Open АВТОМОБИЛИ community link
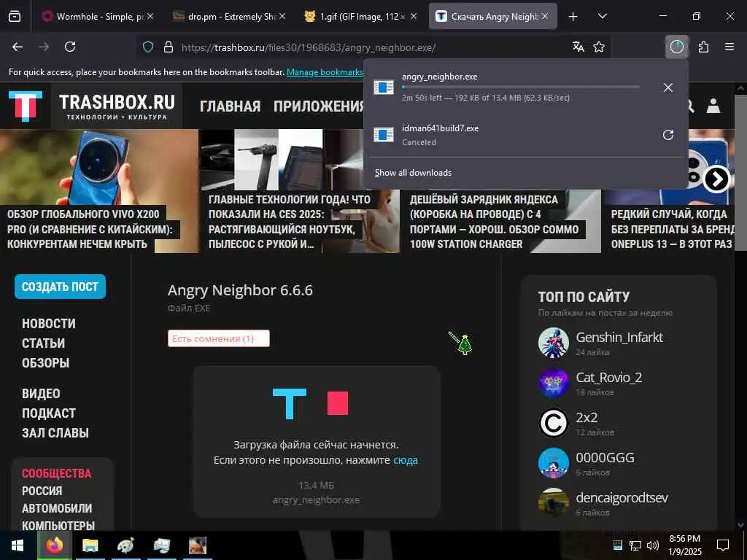This screenshot has width=747, height=560. [57, 508]
